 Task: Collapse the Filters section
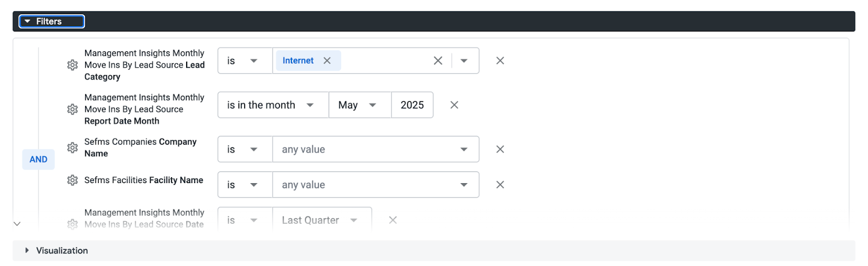tap(52, 22)
